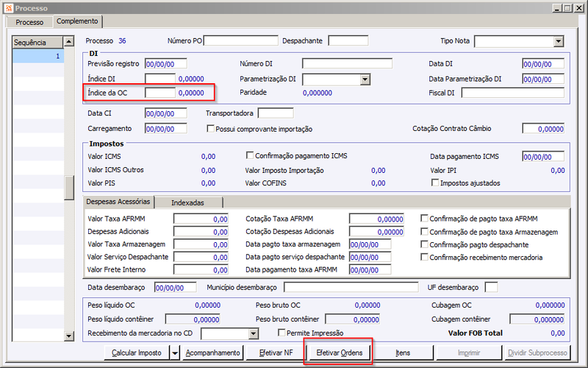Screen dimensions: 588x368
Task: Focus the Cotação Contrato Câmbio field
Action: tap(543, 128)
